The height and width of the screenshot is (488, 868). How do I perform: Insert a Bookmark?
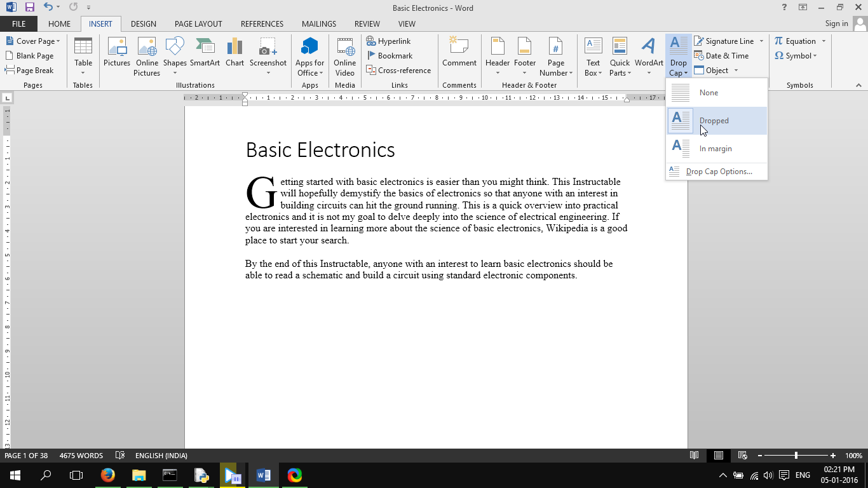point(390,56)
